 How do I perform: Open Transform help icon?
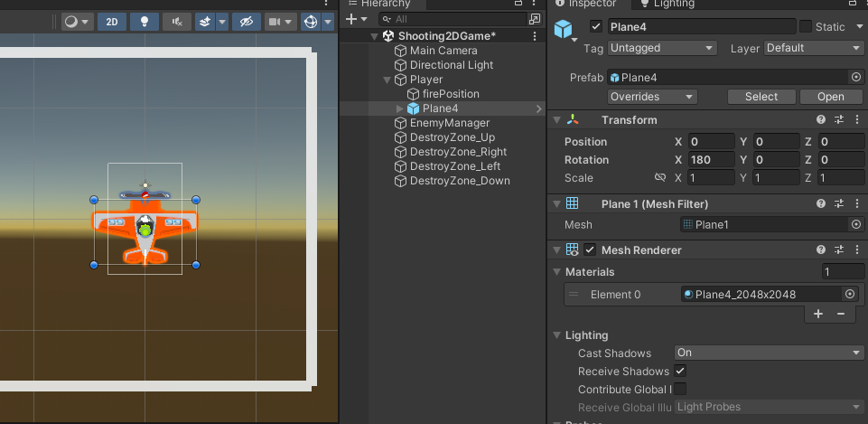point(821,119)
